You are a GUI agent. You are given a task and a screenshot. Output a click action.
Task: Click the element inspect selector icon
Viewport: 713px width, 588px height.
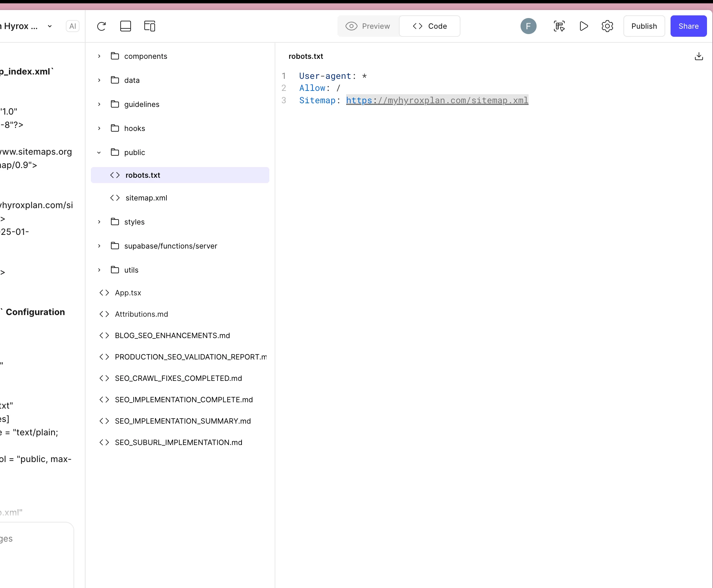[x=559, y=26]
